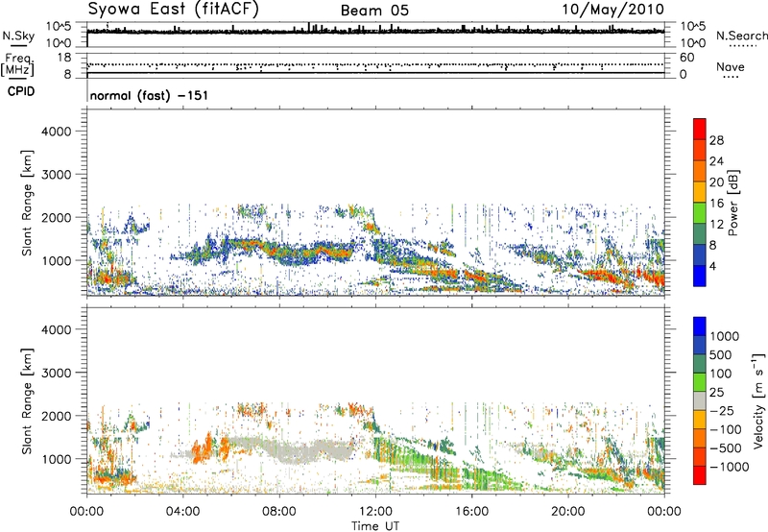The width and height of the screenshot is (768, 532).
Task: Click the 4000 tick on power panel
Action: (x=57, y=132)
